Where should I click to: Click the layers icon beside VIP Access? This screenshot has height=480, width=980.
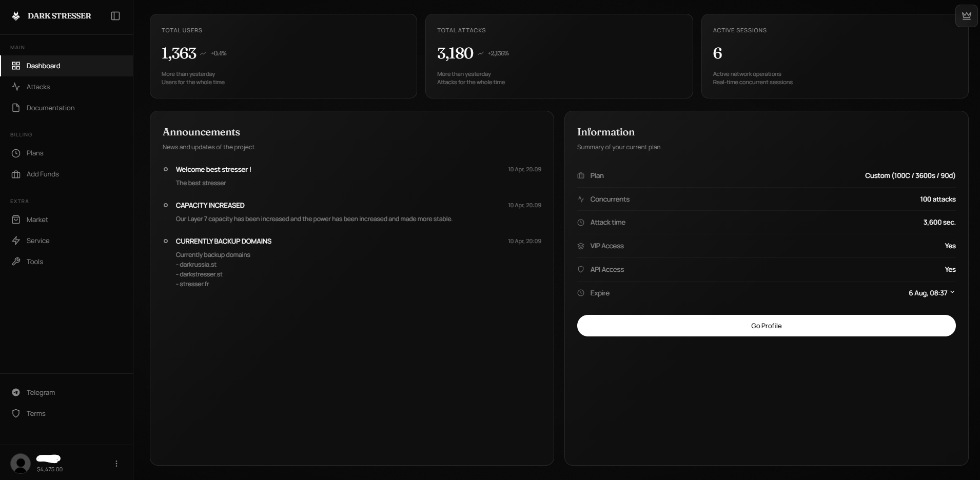tap(581, 246)
